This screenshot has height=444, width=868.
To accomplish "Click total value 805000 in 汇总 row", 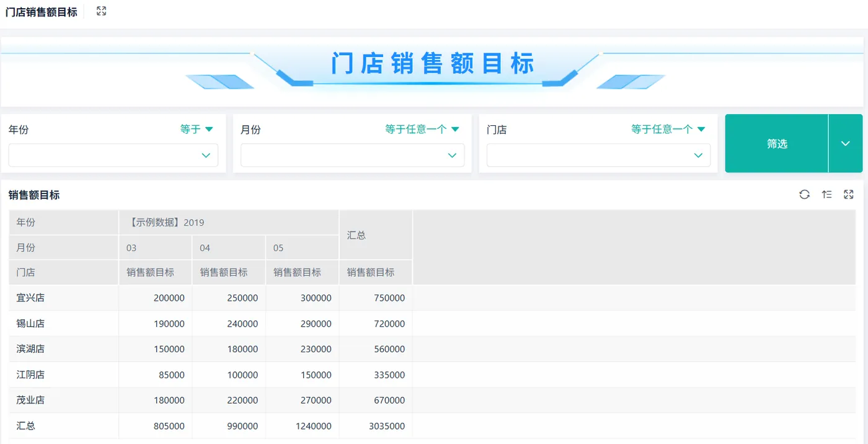I will (169, 427).
